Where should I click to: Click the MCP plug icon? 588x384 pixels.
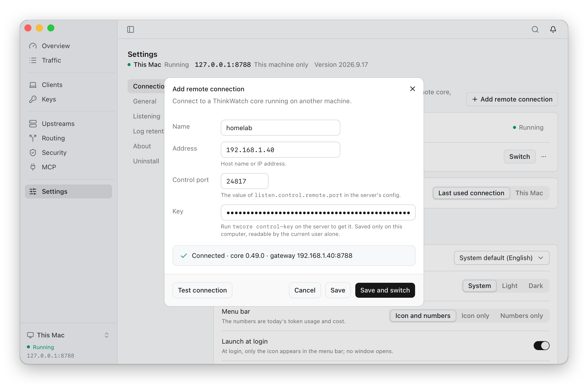tap(33, 167)
